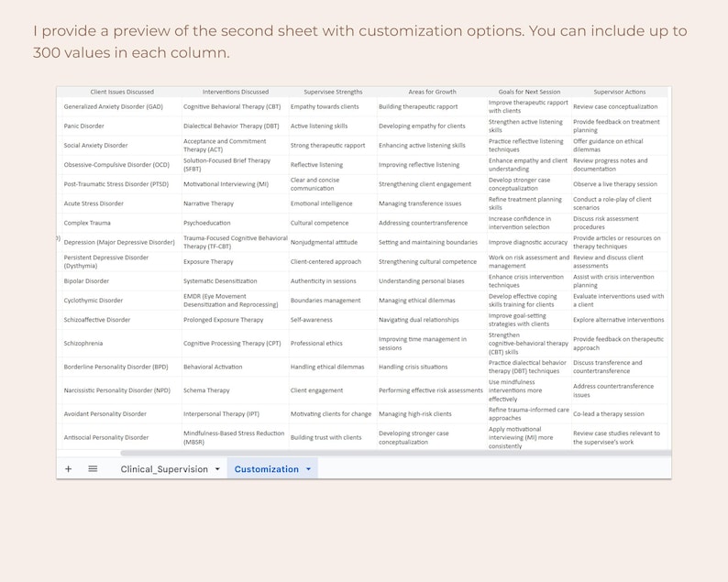Click the Acute Stress Disorder cell
Screen dimensions: 728x582
coord(122,203)
